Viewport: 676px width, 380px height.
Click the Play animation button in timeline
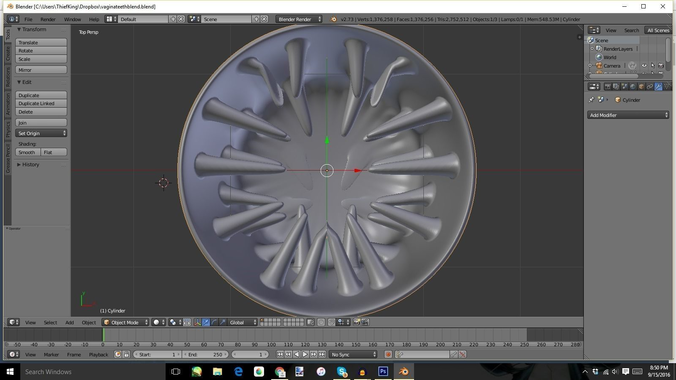pyautogui.click(x=305, y=354)
